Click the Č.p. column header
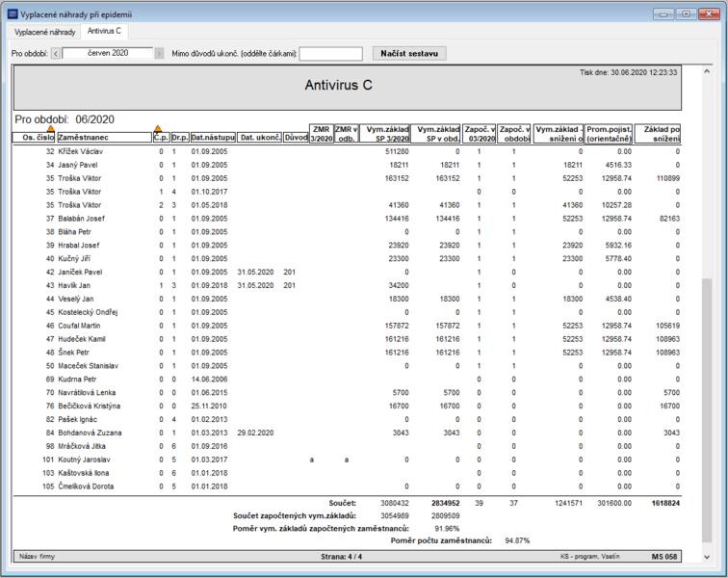The width and height of the screenshot is (728, 578). coord(161,138)
